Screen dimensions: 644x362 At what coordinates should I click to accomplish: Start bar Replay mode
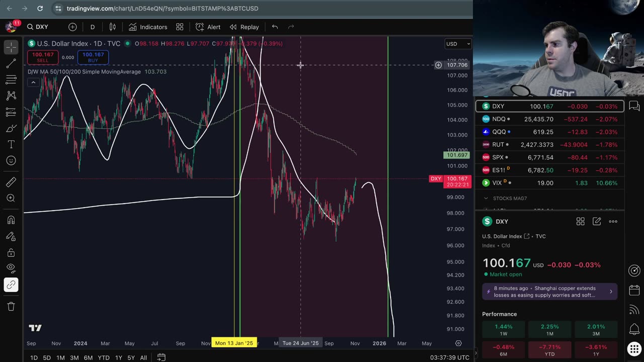(245, 27)
